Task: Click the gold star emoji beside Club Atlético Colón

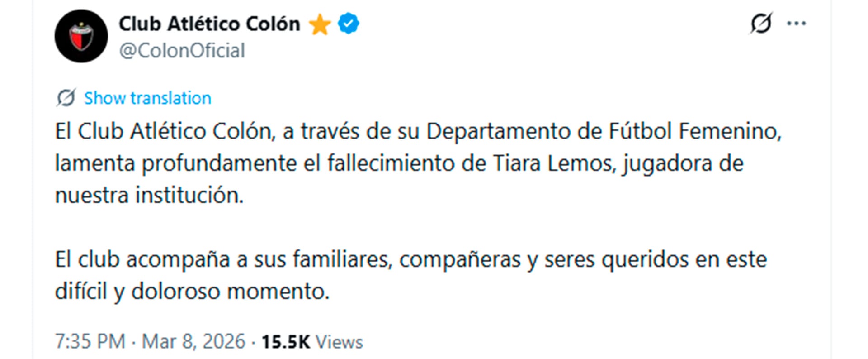Action: (321, 24)
